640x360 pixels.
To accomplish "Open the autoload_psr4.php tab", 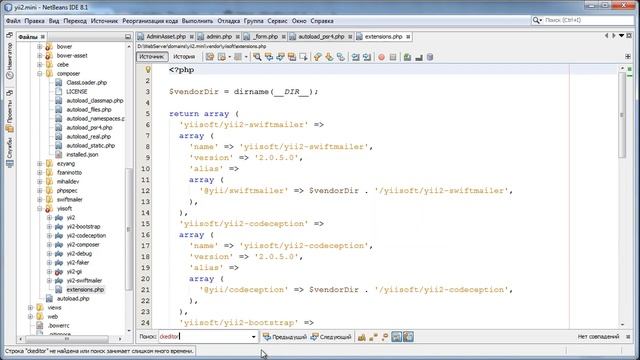I will [x=321, y=37].
